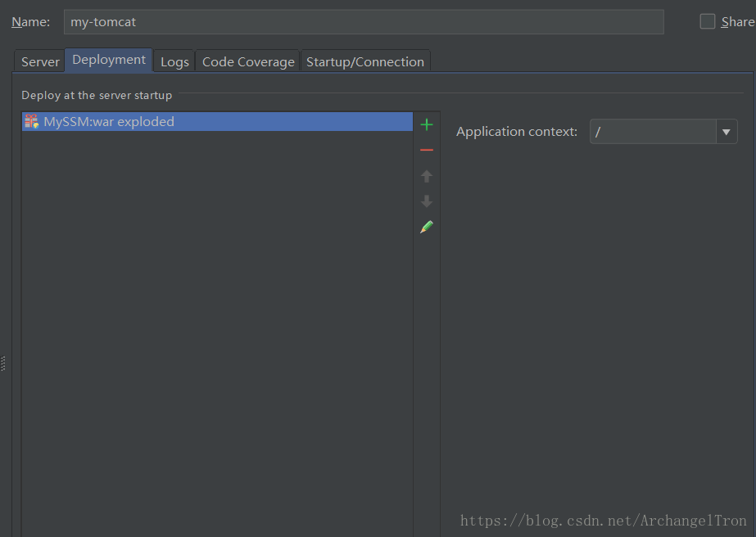
Task: Click the panel grip handle on left edge
Action: click(3, 363)
